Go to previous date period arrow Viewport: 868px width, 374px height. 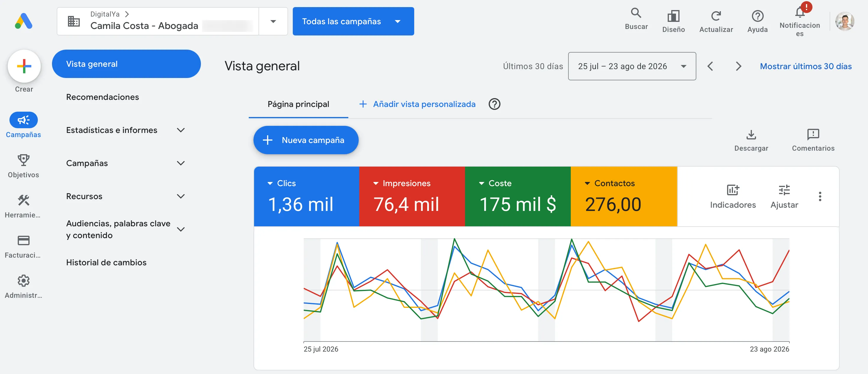[x=710, y=66]
